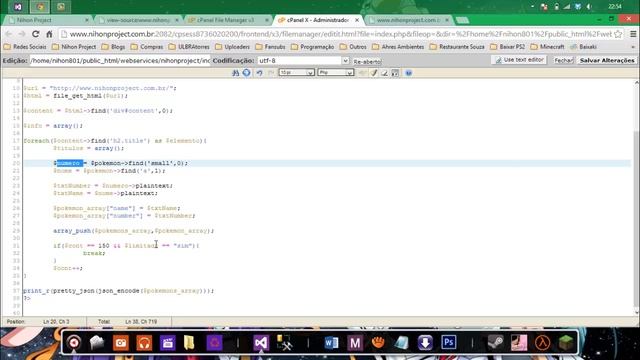This screenshot has width=640, height=360.
Task: Click the blue globe icon in editor toolbar
Action: tap(247, 73)
